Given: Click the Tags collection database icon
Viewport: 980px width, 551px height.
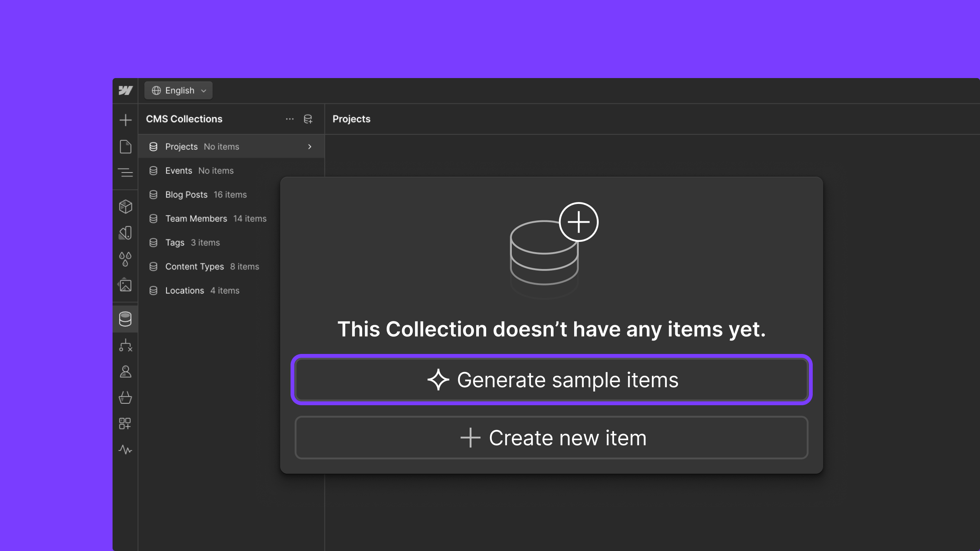Looking at the screenshot, I should click(x=154, y=243).
